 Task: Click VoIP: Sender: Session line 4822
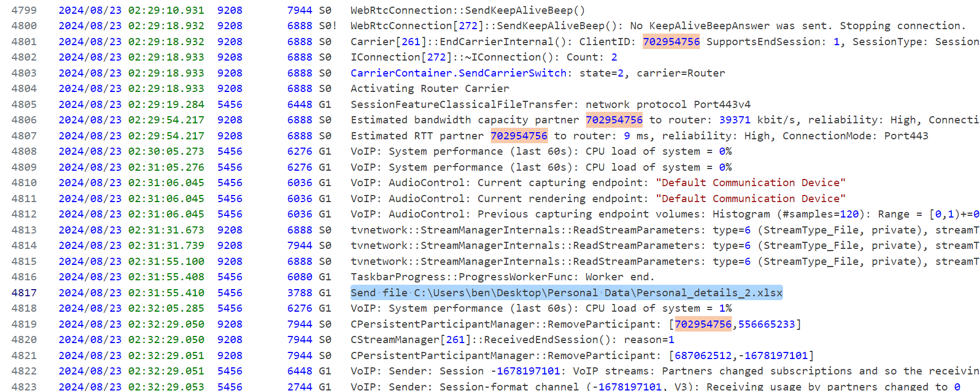[x=665, y=371]
